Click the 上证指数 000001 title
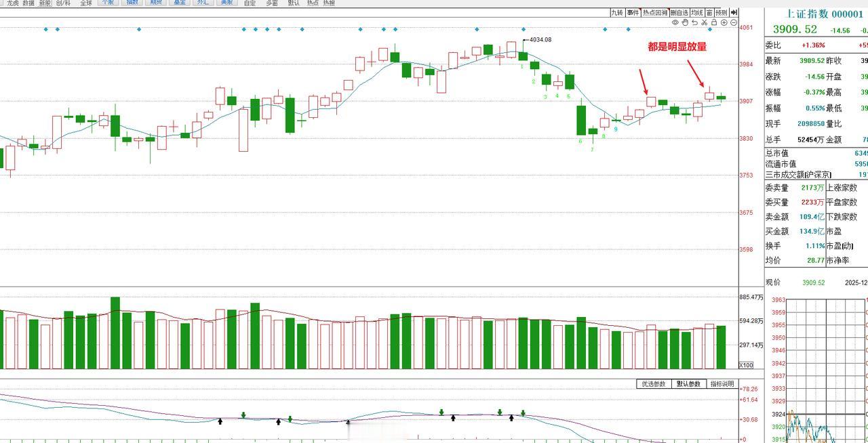 [x=824, y=14]
